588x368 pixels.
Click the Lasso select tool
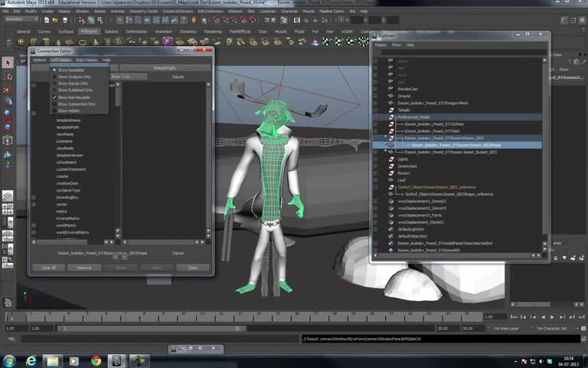pos(8,77)
